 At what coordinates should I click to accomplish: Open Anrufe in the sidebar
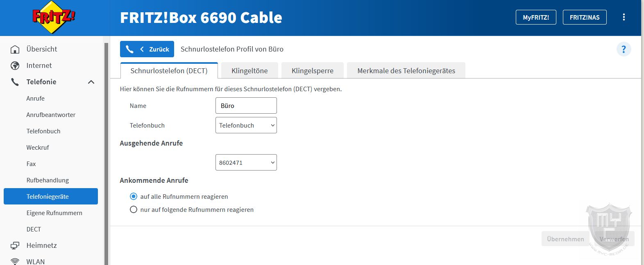pos(36,98)
